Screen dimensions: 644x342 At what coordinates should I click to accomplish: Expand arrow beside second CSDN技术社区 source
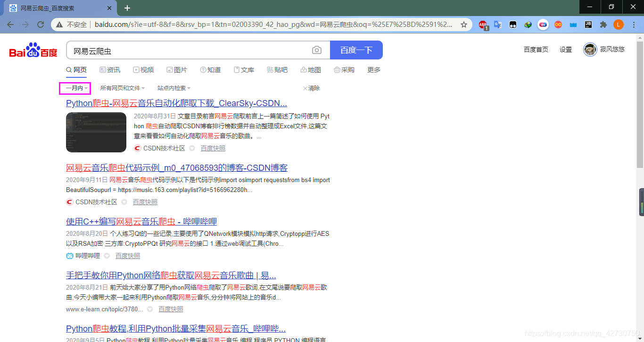124,202
